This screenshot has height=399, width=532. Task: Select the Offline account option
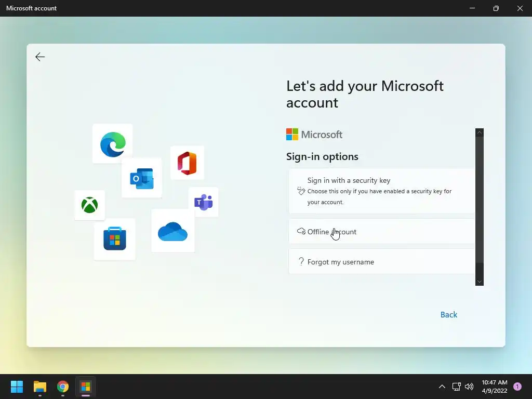pos(382,231)
